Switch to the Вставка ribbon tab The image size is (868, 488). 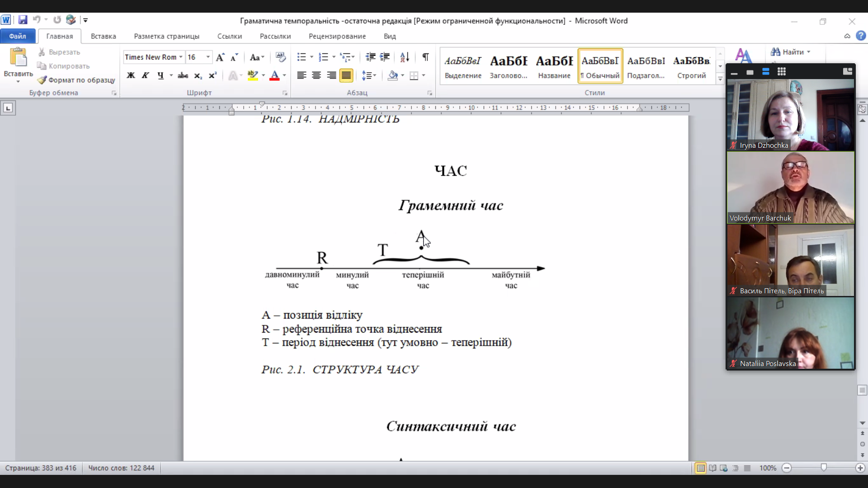[104, 36]
